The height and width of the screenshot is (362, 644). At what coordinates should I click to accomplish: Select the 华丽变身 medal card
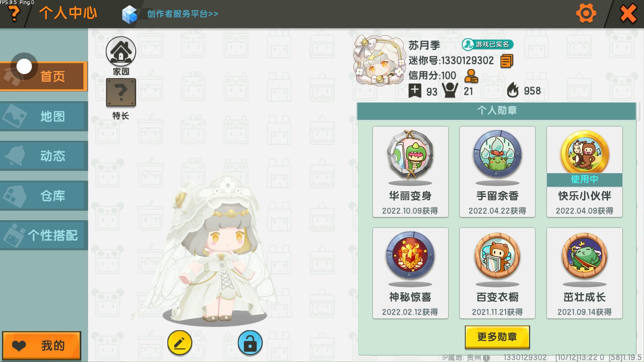pos(410,172)
